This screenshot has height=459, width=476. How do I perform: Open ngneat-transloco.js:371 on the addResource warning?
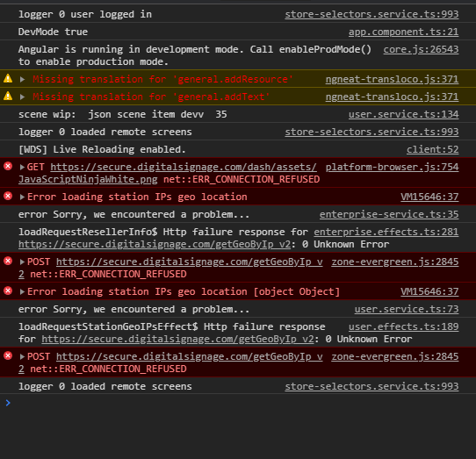coord(392,79)
